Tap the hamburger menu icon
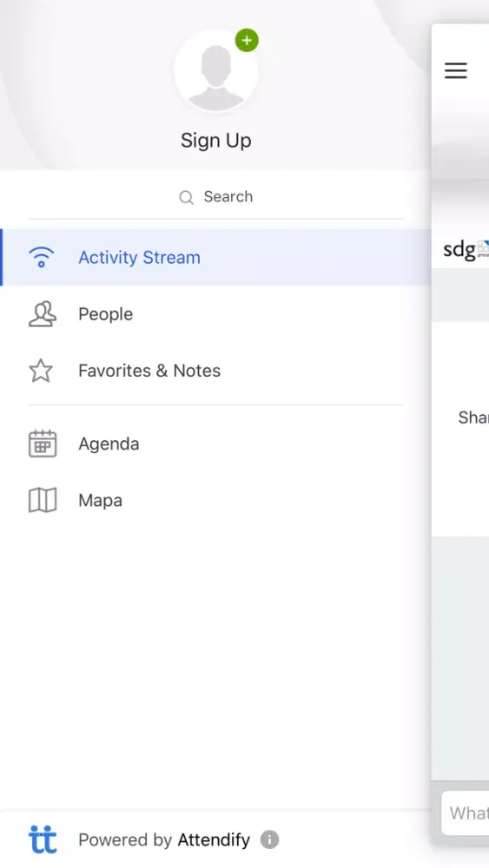Viewport: 489px width, 868px height. [456, 70]
